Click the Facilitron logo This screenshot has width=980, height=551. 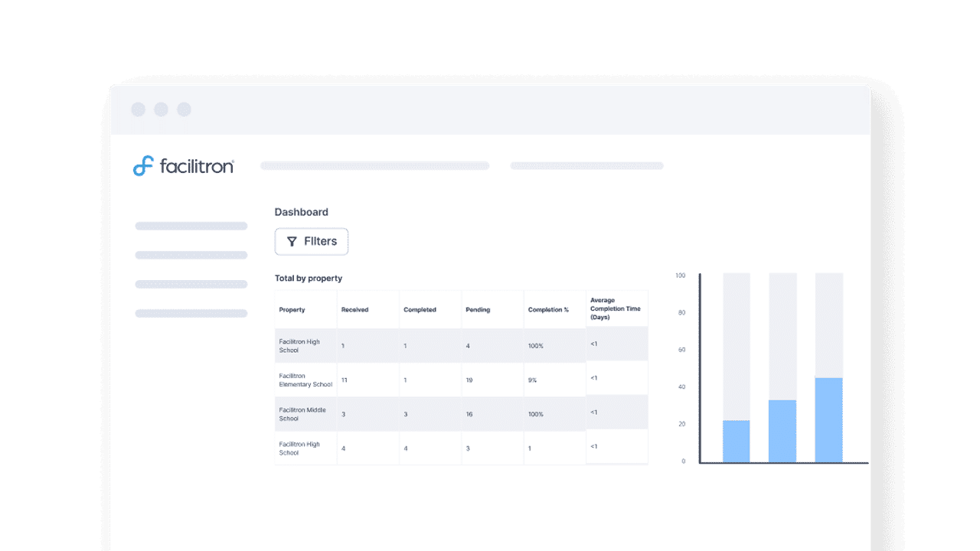point(184,165)
